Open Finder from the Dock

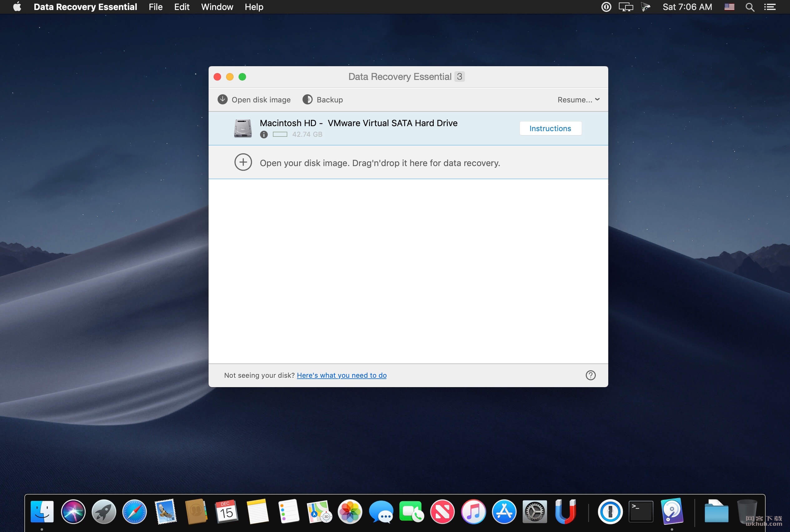tap(42, 511)
